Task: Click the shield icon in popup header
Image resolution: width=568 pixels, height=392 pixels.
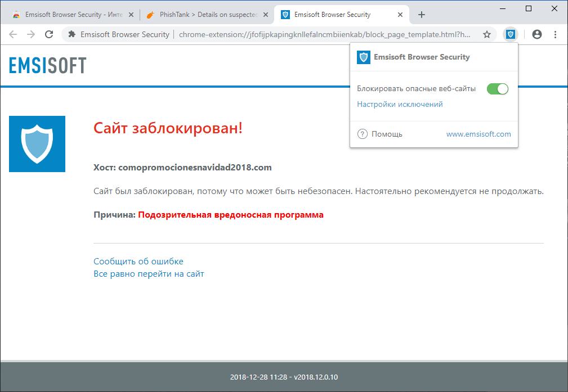Action: 363,57
